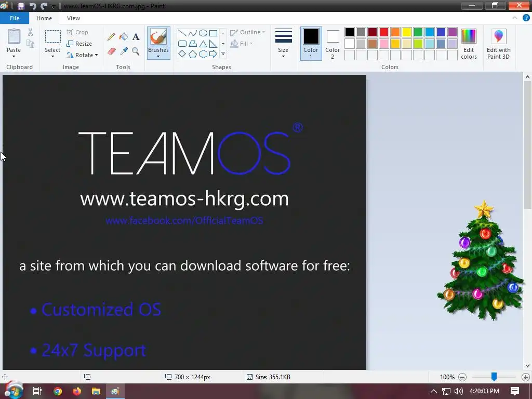532x399 pixels.
Task: Click the Brushes tool icon
Action: [x=158, y=37]
